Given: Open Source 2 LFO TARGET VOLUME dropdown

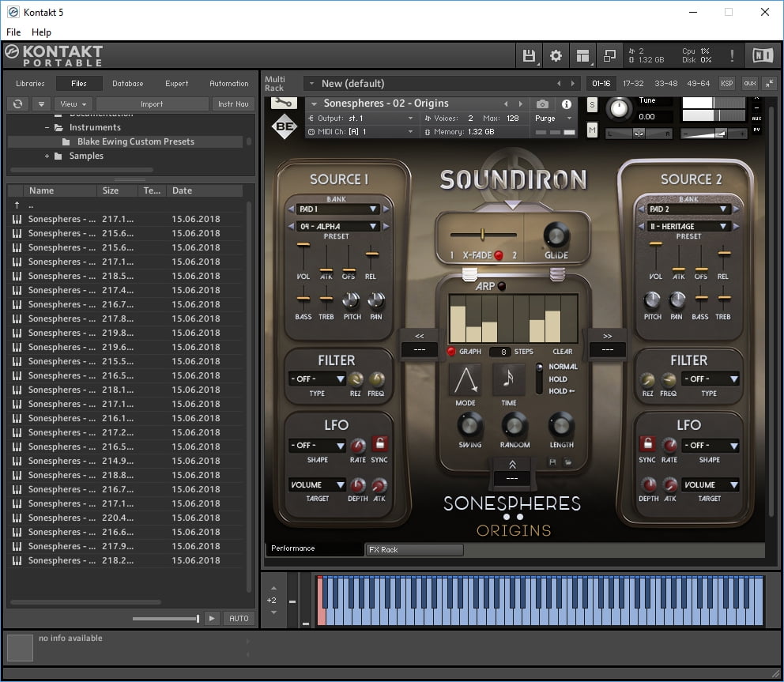Looking at the screenshot, I should tap(710, 484).
